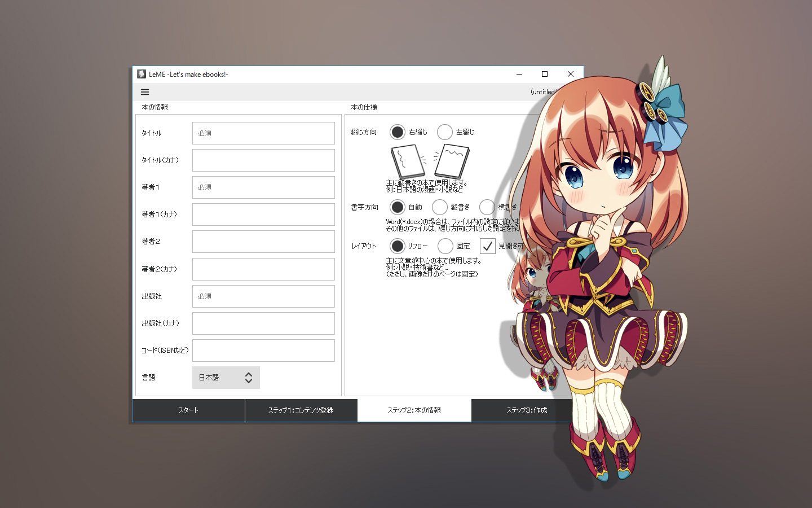
Task: Click the right-bound book illustration
Action: (x=408, y=161)
